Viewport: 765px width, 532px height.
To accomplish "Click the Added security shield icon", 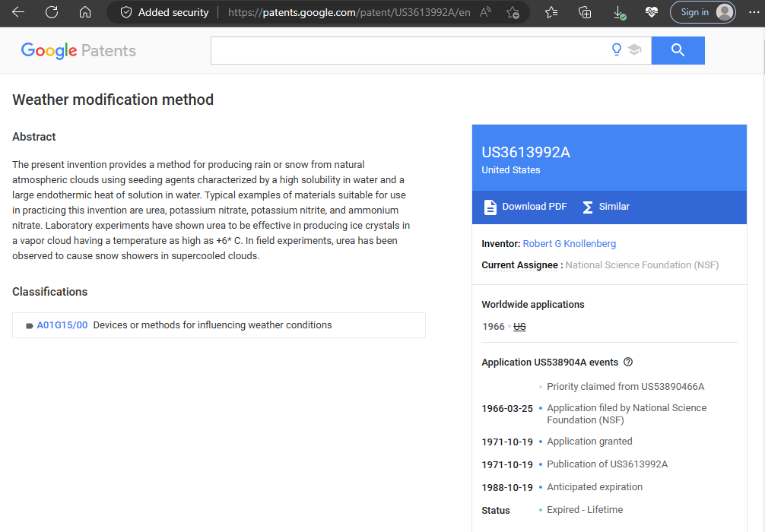I will coord(126,12).
